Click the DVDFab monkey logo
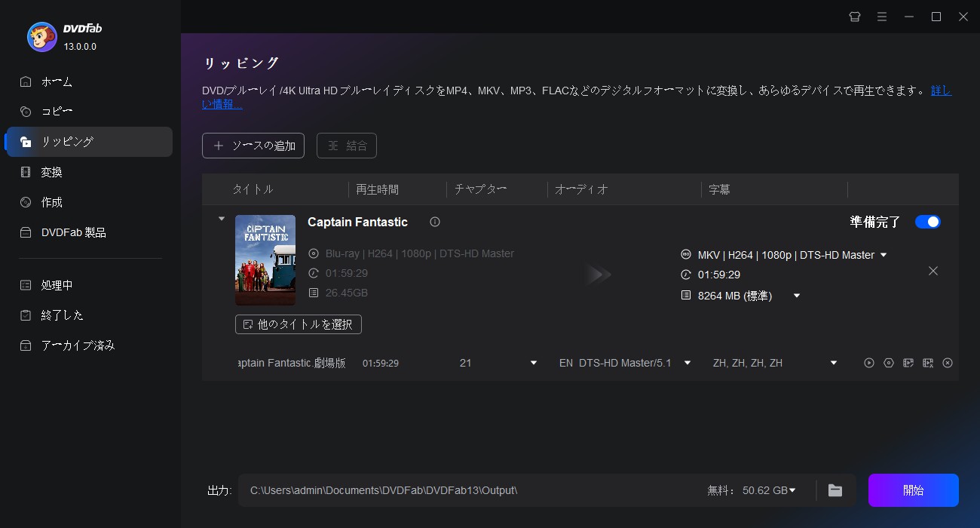The height and width of the screenshot is (528, 980). coord(41,36)
